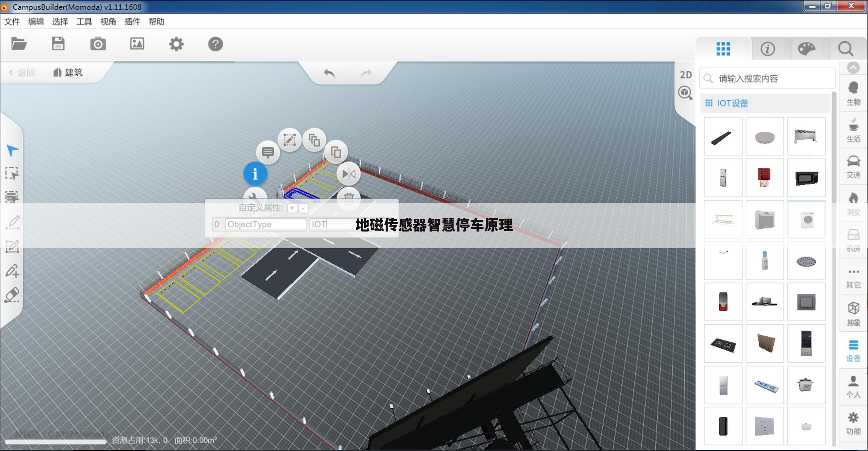Pick the round disc model thumbnail

[x=765, y=136]
